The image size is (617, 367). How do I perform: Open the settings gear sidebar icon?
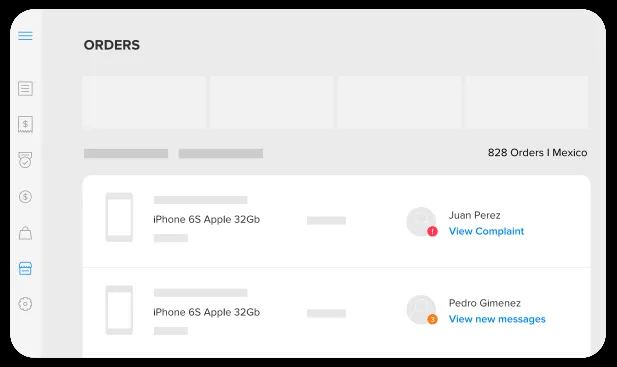(x=25, y=304)
